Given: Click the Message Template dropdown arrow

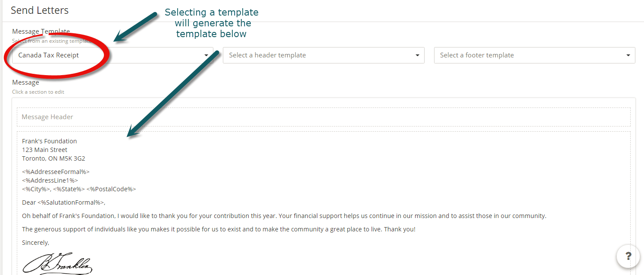Looking at the screenshot, I should [x=206, y=55].
